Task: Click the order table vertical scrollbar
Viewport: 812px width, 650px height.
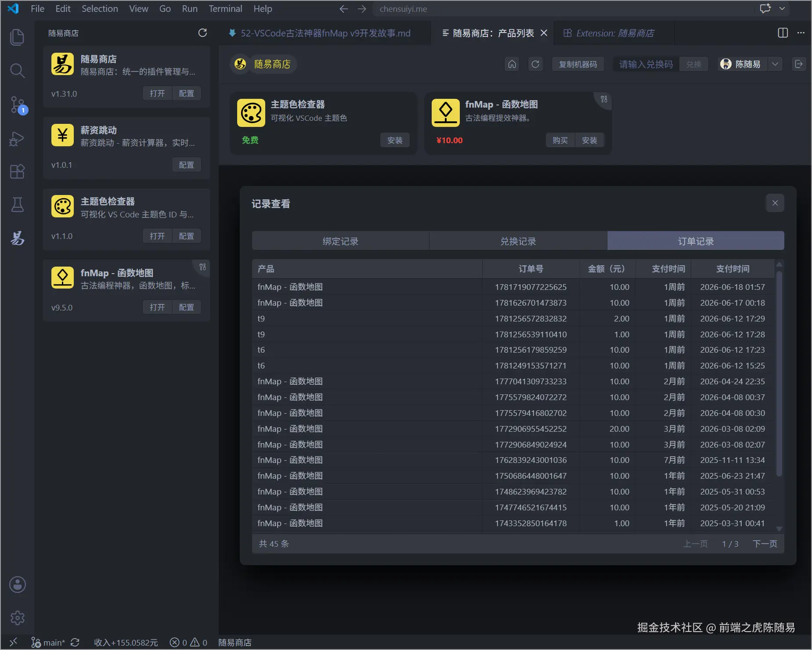Action: (x=779, y=373)
